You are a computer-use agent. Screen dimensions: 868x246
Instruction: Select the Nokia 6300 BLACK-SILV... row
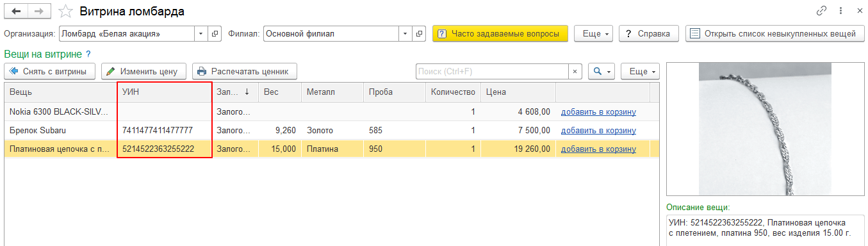[332, 111]
